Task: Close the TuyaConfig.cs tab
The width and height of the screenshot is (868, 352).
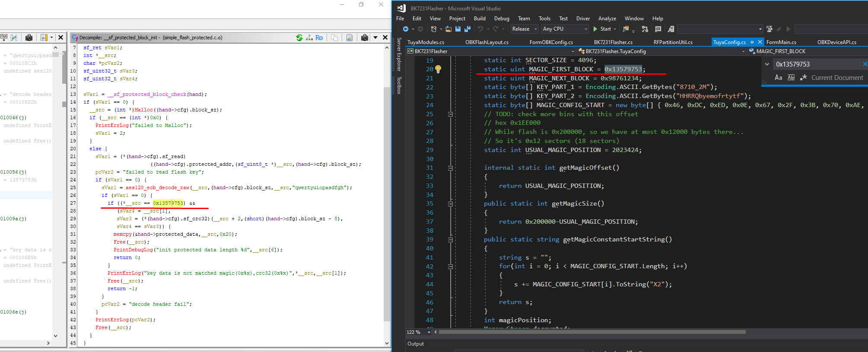Action: click(760, 42)
